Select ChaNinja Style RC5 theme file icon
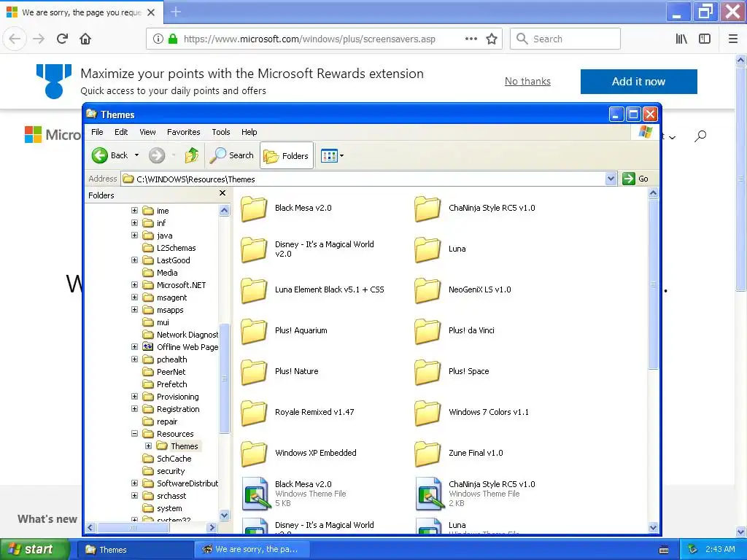Image resolution: width=747 pixels, height=560 pixels. (429, 494)
